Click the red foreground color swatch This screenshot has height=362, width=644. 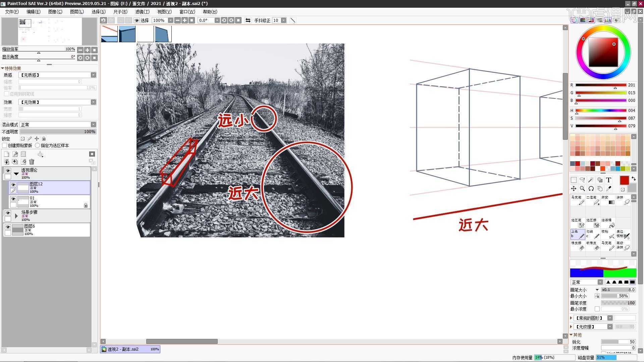(624, 180)
